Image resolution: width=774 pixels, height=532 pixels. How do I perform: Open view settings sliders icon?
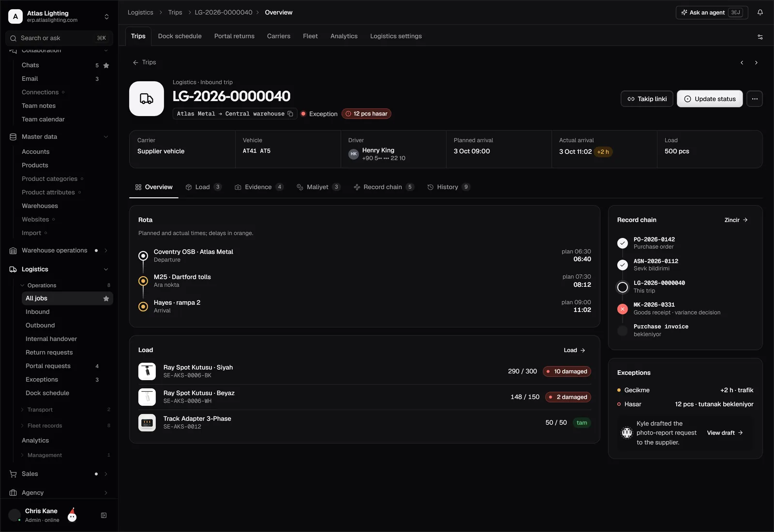(760, 37)
